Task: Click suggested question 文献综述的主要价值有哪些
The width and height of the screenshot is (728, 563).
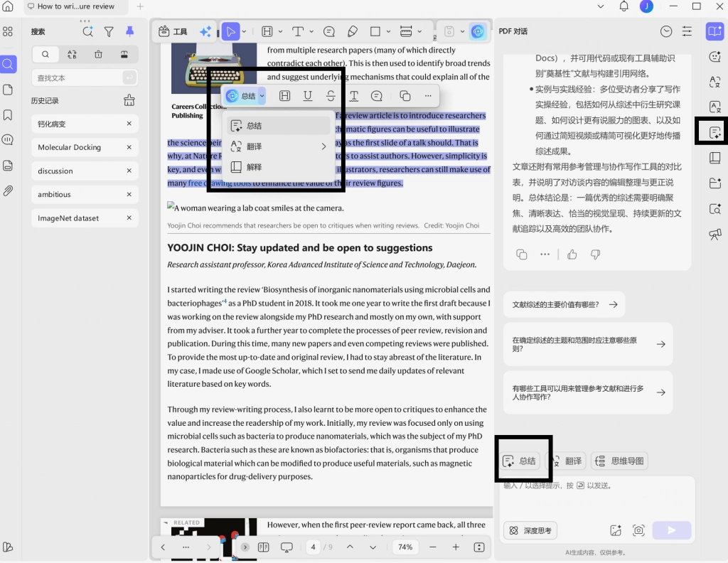Action: [564, 304]
